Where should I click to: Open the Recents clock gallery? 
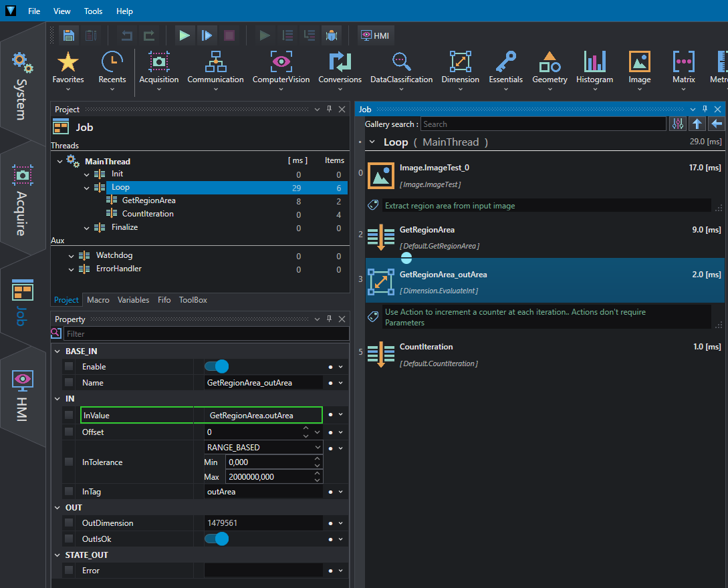(x=112, y=71)
